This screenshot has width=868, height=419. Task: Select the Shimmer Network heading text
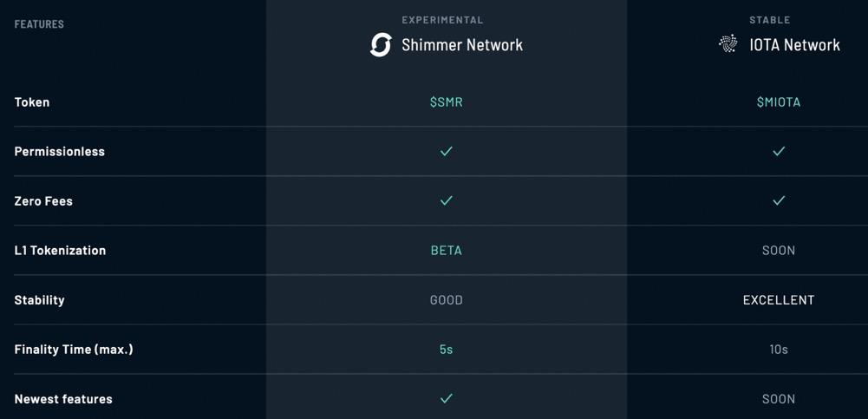(x=462, y=45)
